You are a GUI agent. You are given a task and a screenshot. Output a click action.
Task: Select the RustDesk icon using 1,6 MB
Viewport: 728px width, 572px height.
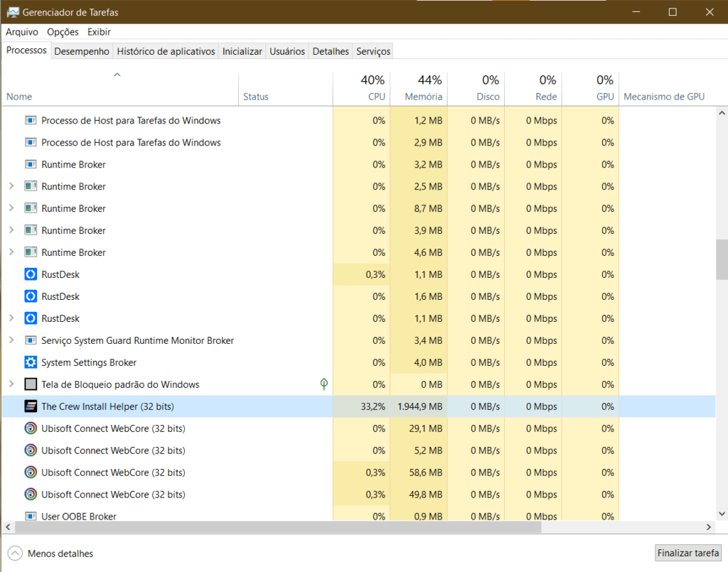(31, 296)
